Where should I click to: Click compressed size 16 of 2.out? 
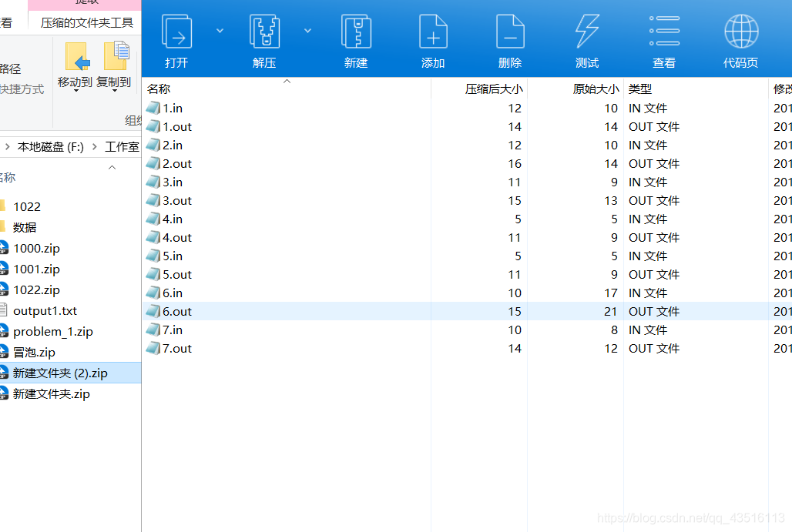(x=515, y=163)
